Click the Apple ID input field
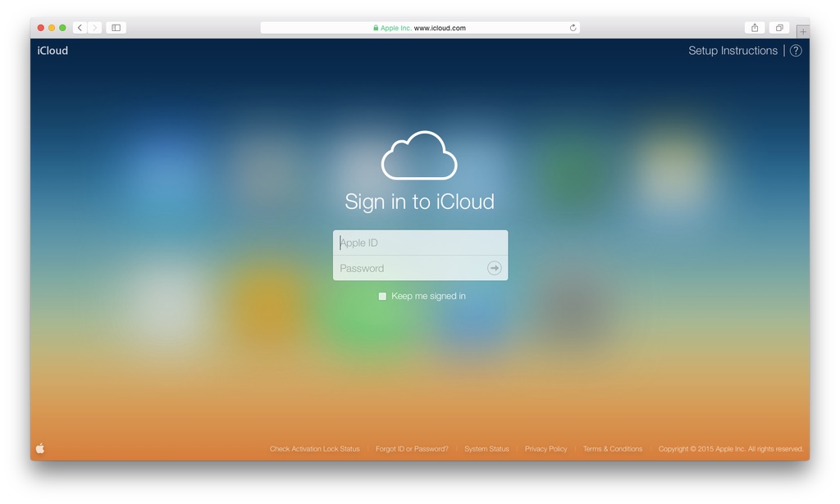The width and height of the screenshot is (840, 504). coord(420,243)
